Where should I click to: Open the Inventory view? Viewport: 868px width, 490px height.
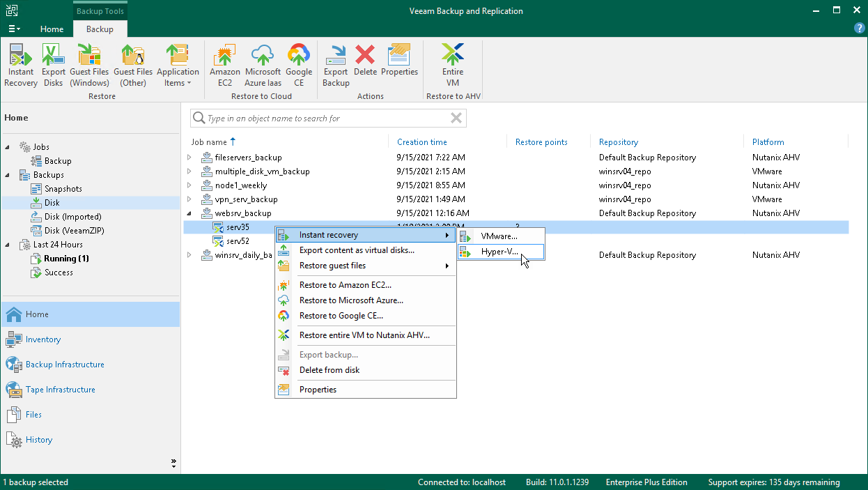tap(90, 339)
